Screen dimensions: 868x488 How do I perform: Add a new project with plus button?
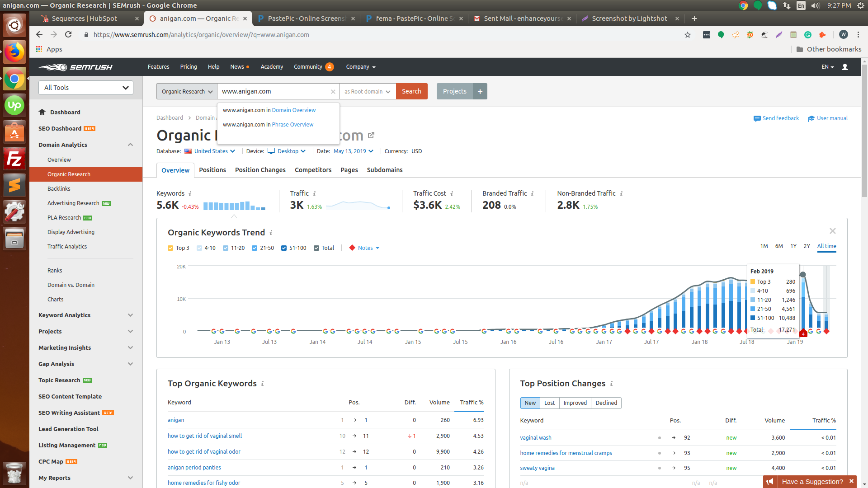point(480,91)
